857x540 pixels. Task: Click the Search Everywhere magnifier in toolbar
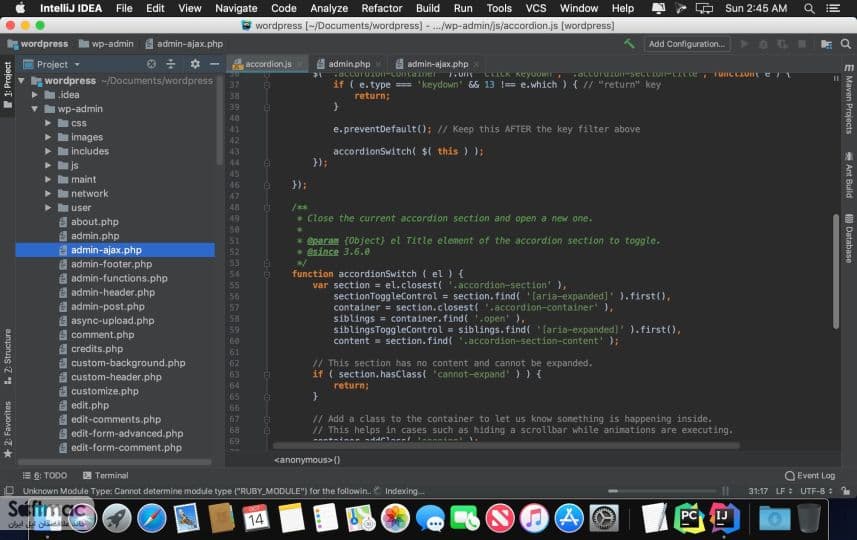846,44
